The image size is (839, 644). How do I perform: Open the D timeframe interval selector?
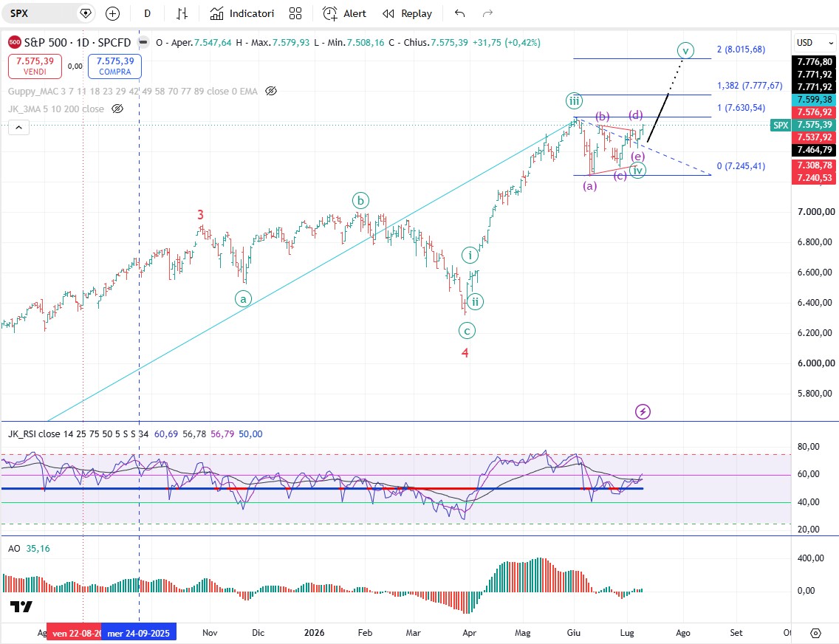(x=147, y=13)
